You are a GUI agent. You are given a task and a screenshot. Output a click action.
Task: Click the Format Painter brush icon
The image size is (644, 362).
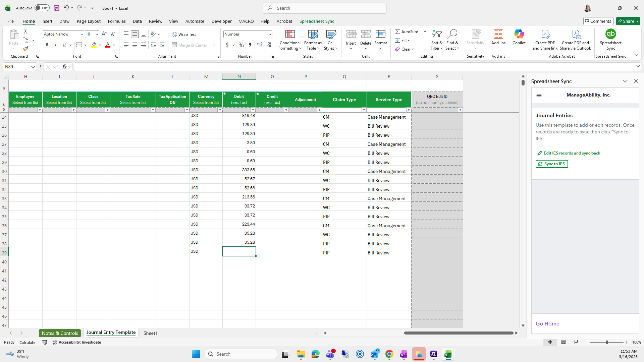[25, 49]
